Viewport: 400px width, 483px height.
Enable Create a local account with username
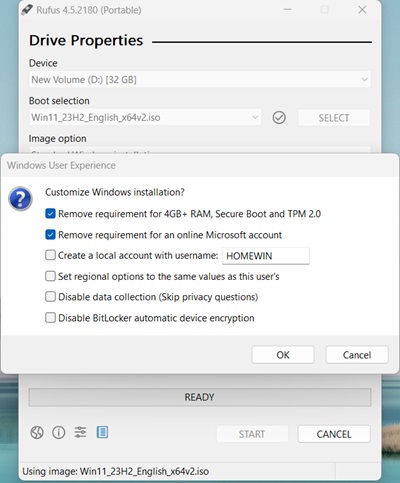(50, 255)
